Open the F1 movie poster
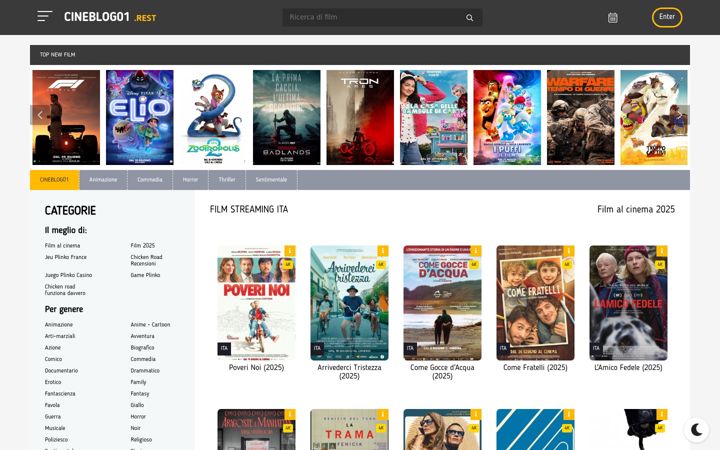This screenshot has width=720, height=450. pos(66,117)
